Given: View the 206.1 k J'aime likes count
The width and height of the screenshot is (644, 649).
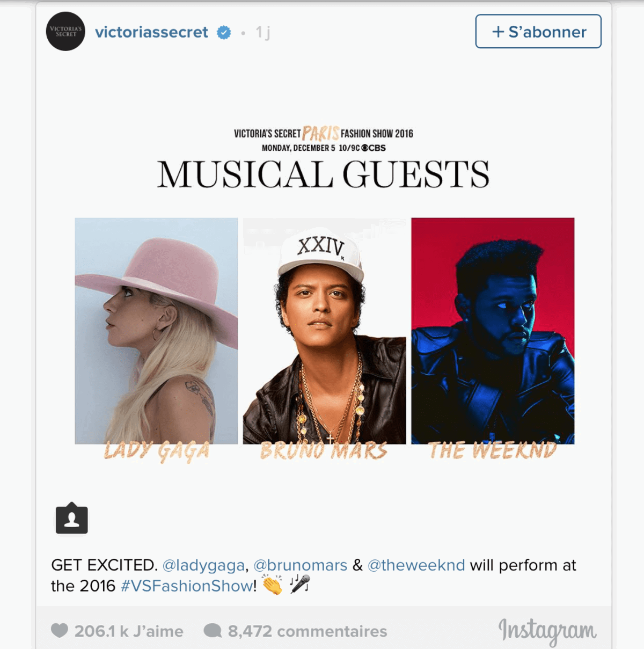Looking at the screenshot, I should point(129,631).
